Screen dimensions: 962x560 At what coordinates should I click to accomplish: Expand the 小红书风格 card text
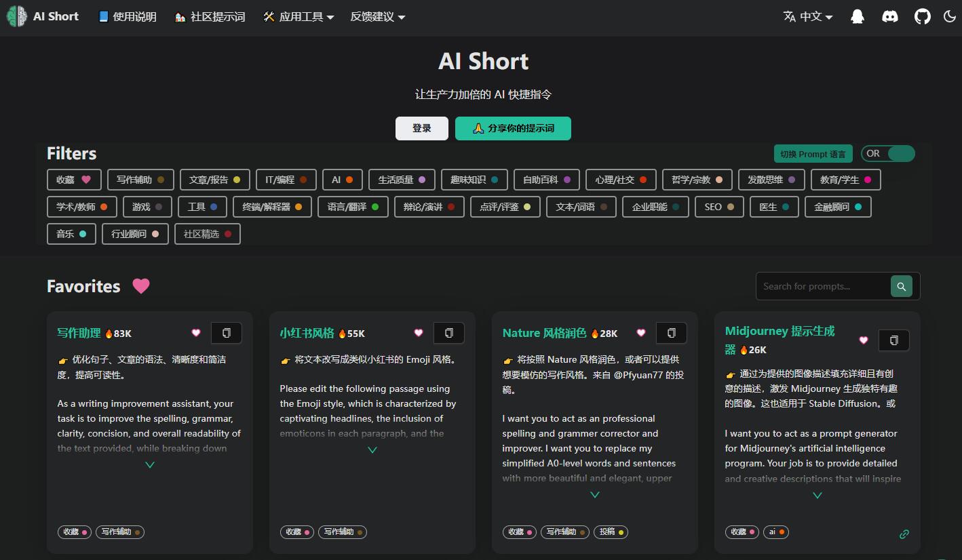click(372, 450)
